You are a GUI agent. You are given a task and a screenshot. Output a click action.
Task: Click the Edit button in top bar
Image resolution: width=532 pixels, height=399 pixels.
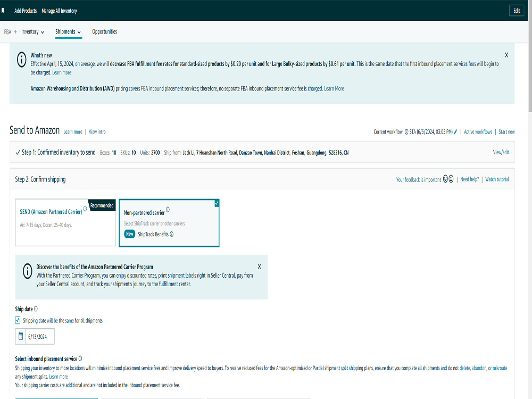(517, 11)
